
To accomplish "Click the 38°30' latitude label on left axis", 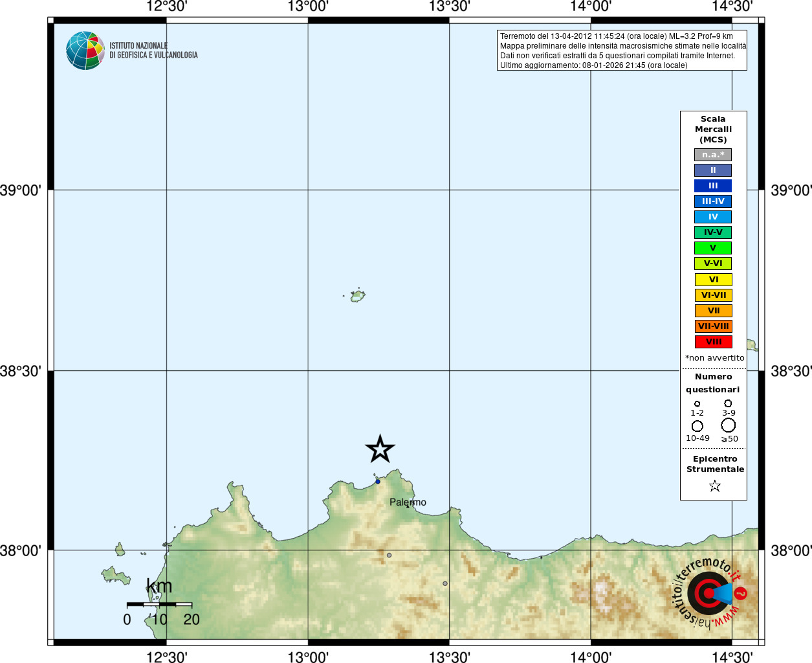I will (20, 371).
